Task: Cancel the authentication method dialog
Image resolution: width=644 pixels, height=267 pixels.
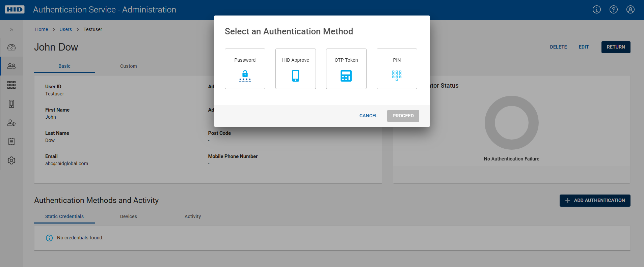Action: (x=368, y=116)
